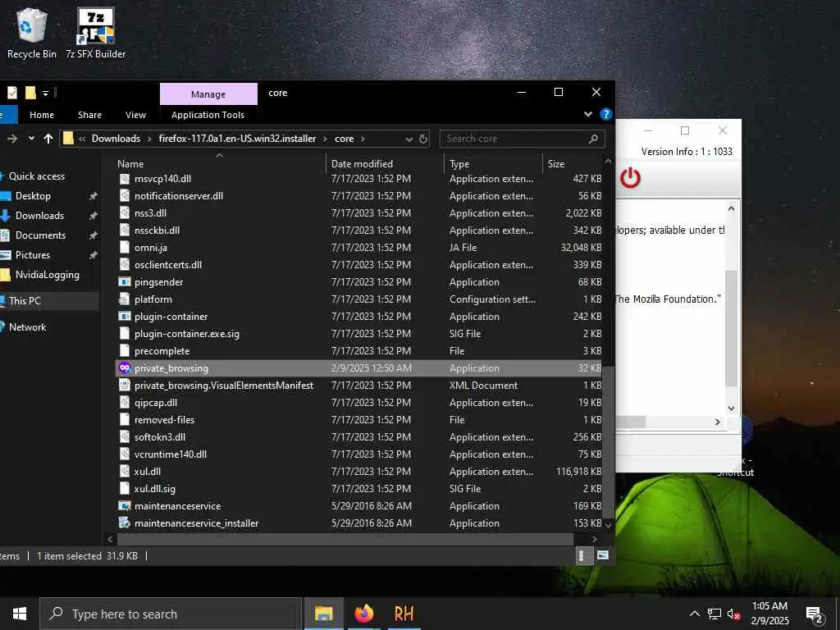Click the red power icon in Resource Hacker window
The width and height of the screenshot is (840, 630).
point(630,177)
